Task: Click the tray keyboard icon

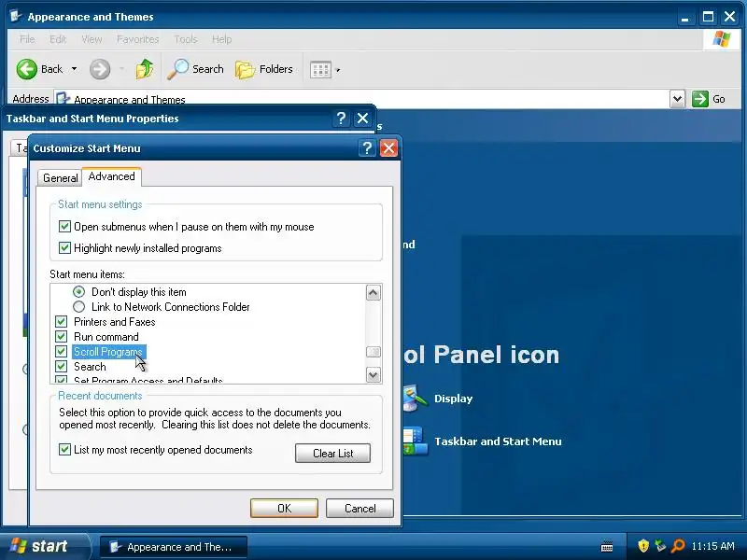Action: coord(607,546)
